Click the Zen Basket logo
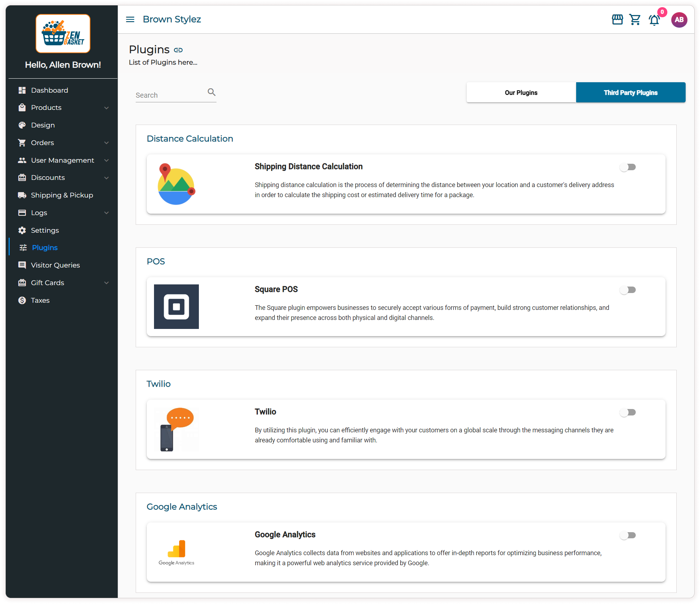 click(63, 33)
